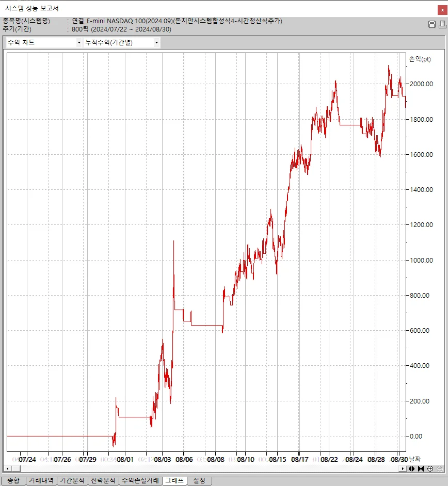Zoom in using the plus circle icon
448x486 pixels.
[x=430, y=468]
